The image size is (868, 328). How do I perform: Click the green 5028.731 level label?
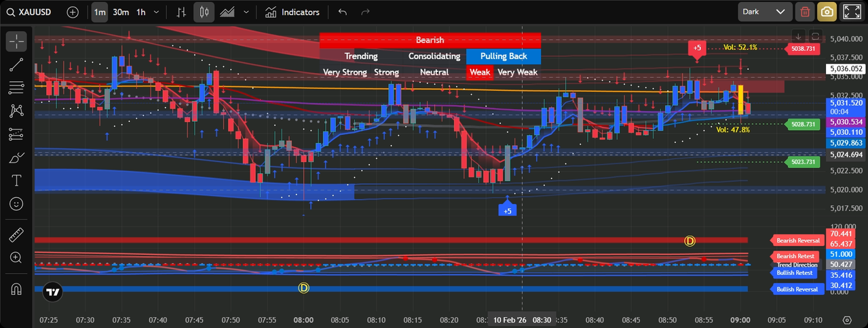pyautogui.click(x=802, y=125)
